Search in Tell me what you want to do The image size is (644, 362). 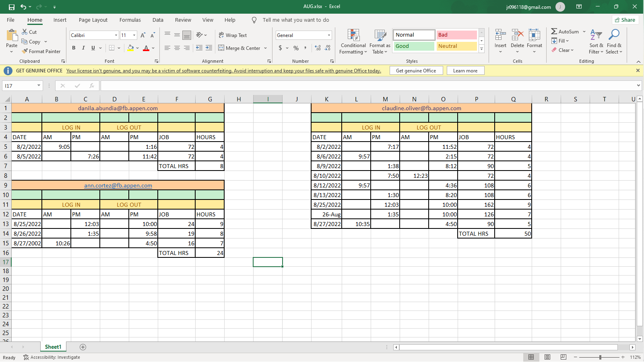(x=296, y=20)
